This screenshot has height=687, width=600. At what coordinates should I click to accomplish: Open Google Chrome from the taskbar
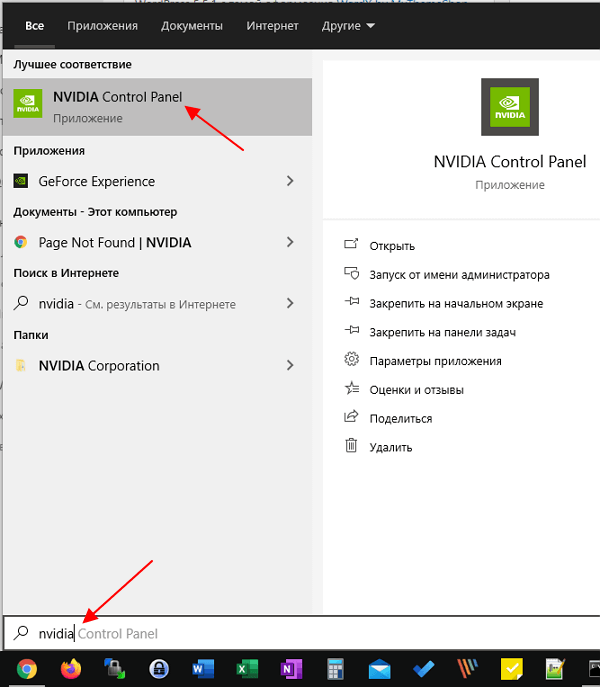27,669
